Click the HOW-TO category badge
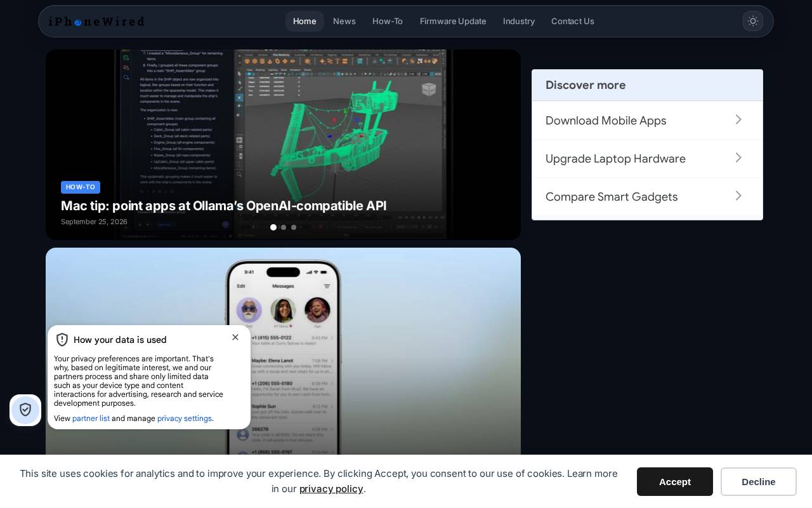This screenshot has height=508, width=812. point(81,187)
